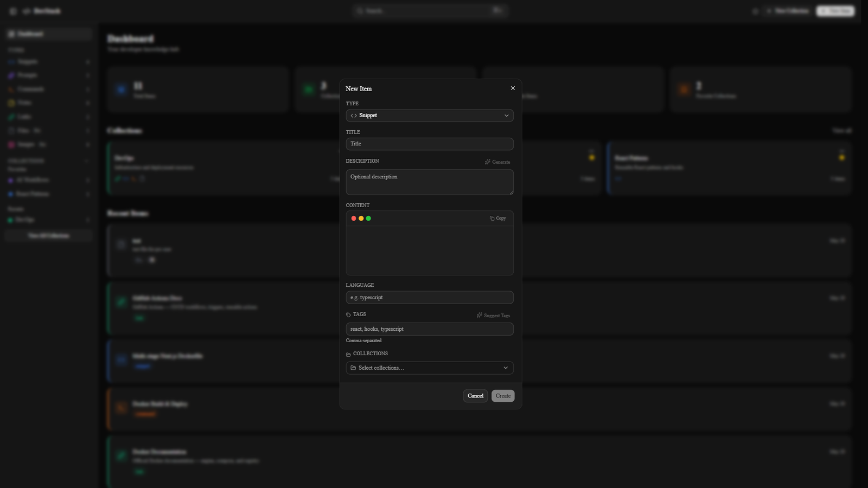This screenshot has height=488, width=868.
Task: Click the Create button
Action: 503,396
